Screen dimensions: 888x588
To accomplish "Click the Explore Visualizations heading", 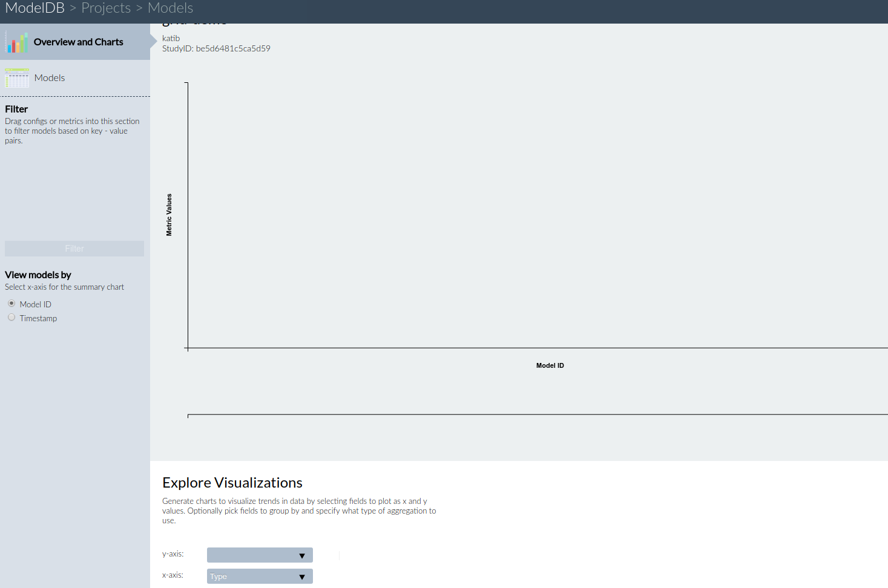I will coord(232,482).
